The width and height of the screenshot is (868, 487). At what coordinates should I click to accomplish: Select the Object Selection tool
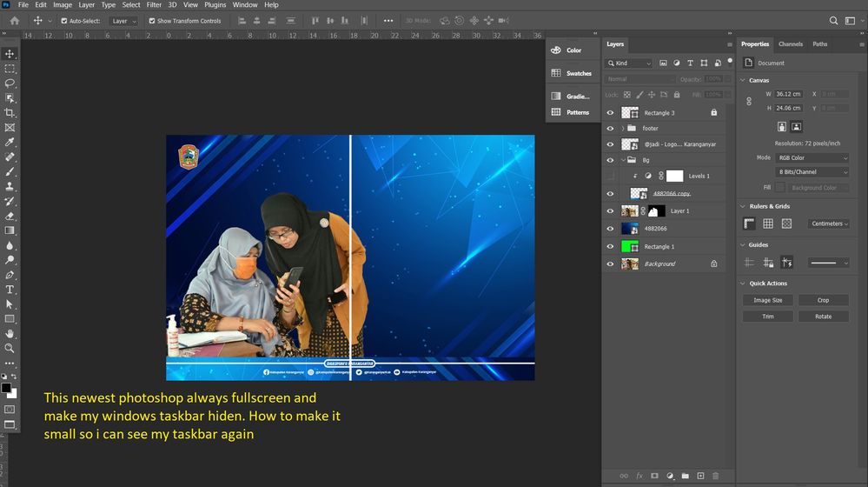click(x=10, y=98)
